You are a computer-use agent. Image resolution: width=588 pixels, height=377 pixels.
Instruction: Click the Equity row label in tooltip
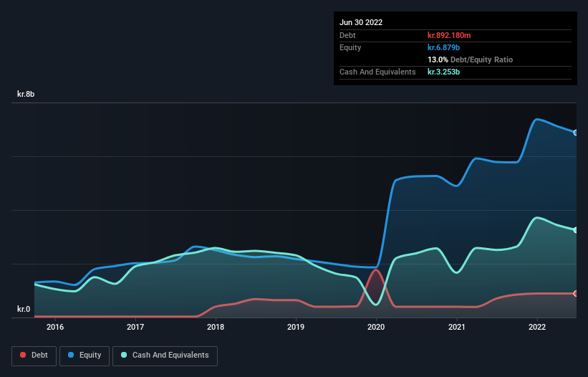tap(350, 47)
